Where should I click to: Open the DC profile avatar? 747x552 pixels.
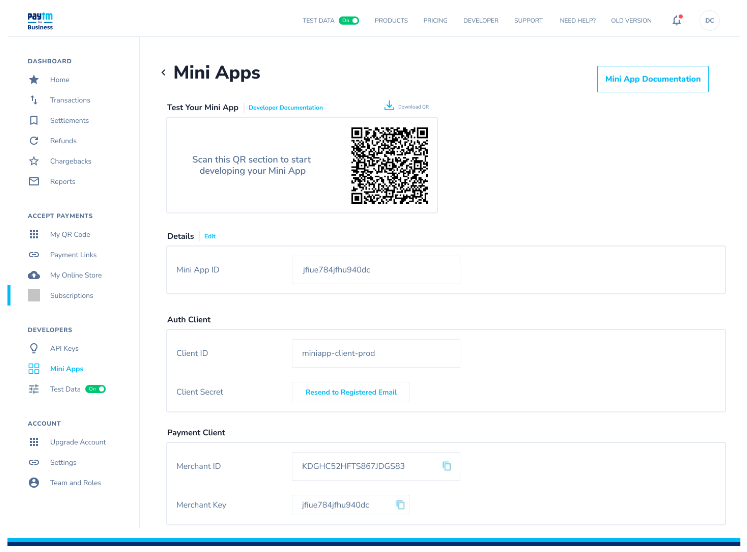pos(709,20)
